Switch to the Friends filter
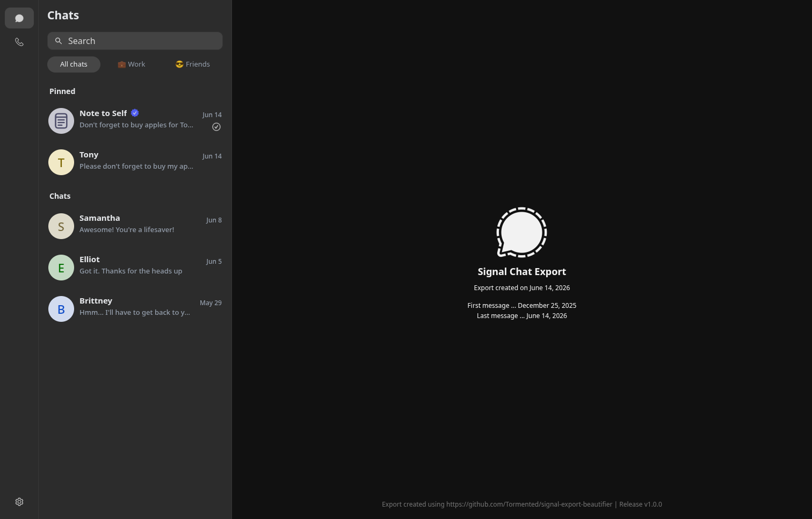 [x=193, y=64]
